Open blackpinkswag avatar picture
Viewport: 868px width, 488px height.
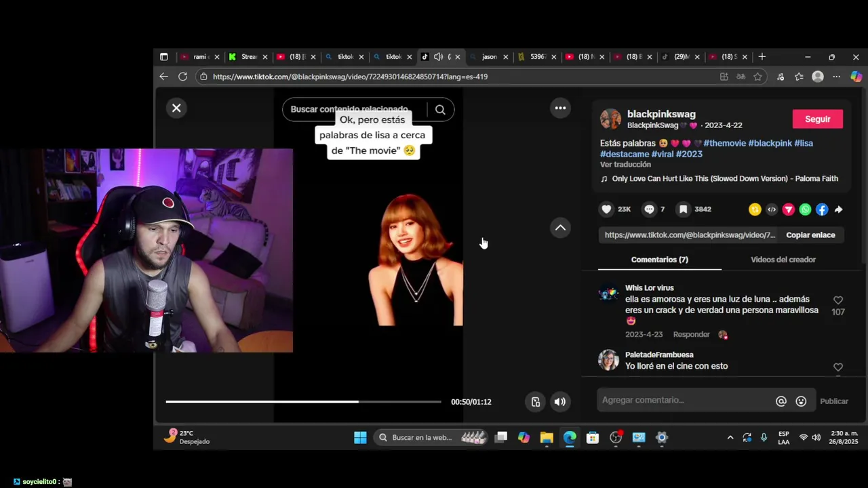pos(610,119)
